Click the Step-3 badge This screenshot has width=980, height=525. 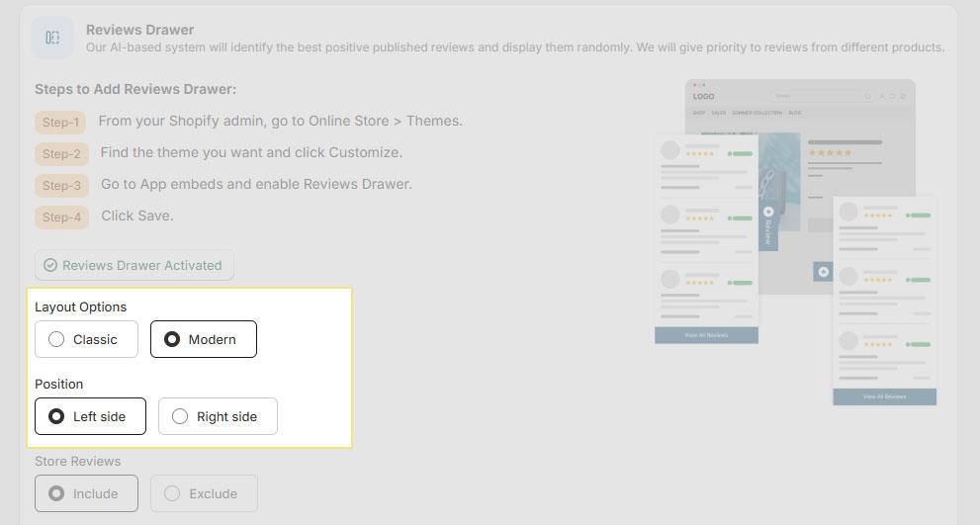coord(61,186)
